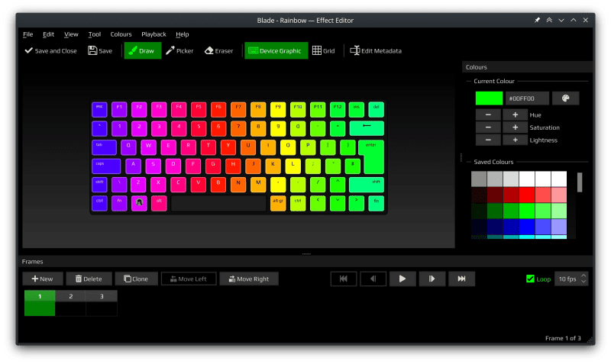Click the Move Left frame button

pyautogui.click(x=189, y=279)
